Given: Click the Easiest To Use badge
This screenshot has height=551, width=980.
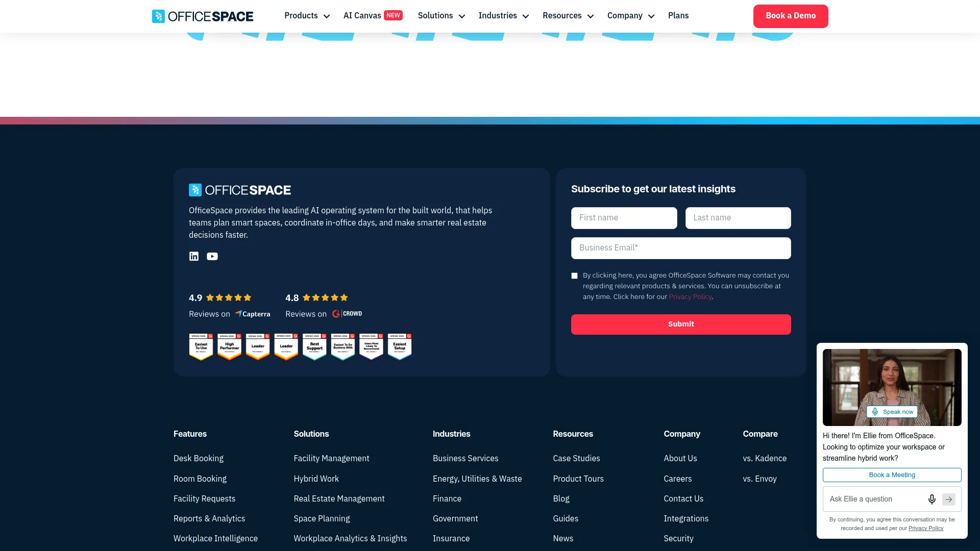Looking at the screenshot, I should [x=201, y=347].
